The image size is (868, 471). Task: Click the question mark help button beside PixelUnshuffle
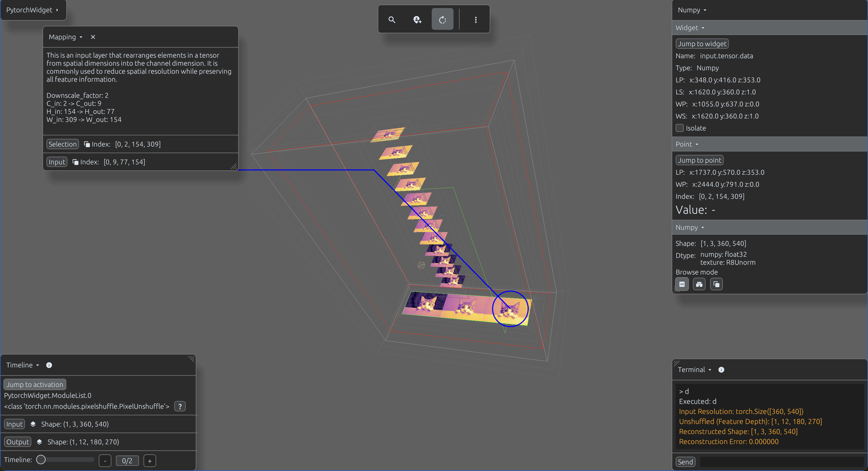[180, 406]
